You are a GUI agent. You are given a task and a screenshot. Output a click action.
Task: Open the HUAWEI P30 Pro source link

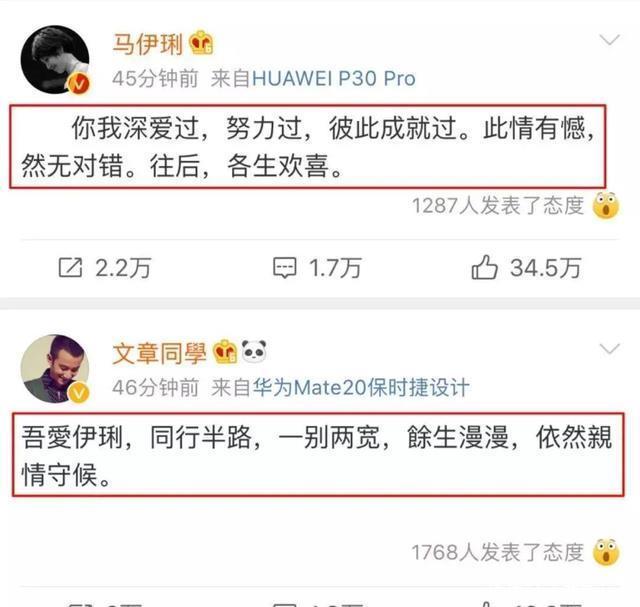click(333, 78)
